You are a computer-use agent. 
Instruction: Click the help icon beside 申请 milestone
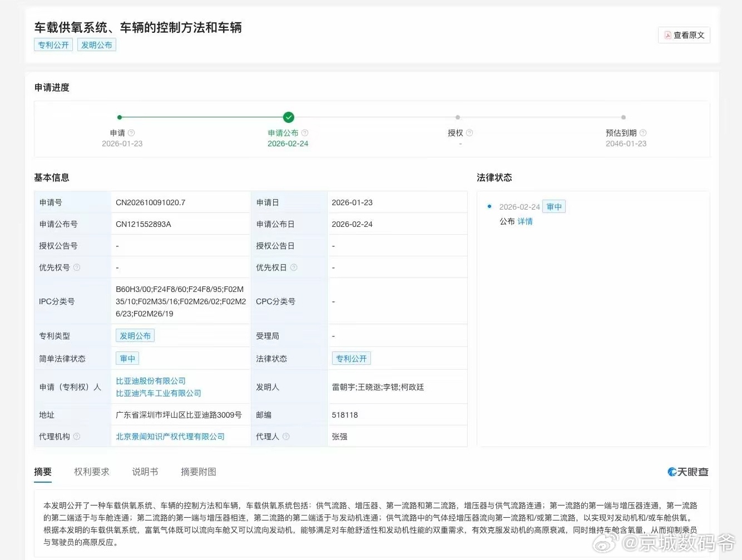132,133
